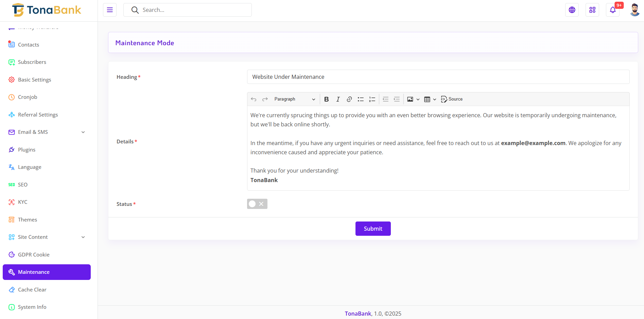The height and width of the screenshot is (319, 644).
Task: Open the Paragraph style dropdown
Action: coord(294,99)
